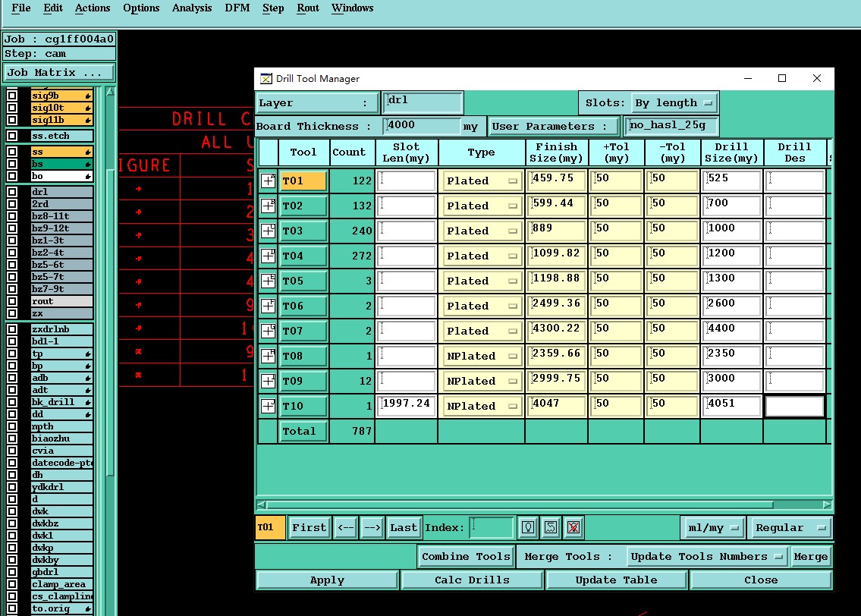
Task: Expand tool row T02 plus icon
Action: click(x=268, y=206)
